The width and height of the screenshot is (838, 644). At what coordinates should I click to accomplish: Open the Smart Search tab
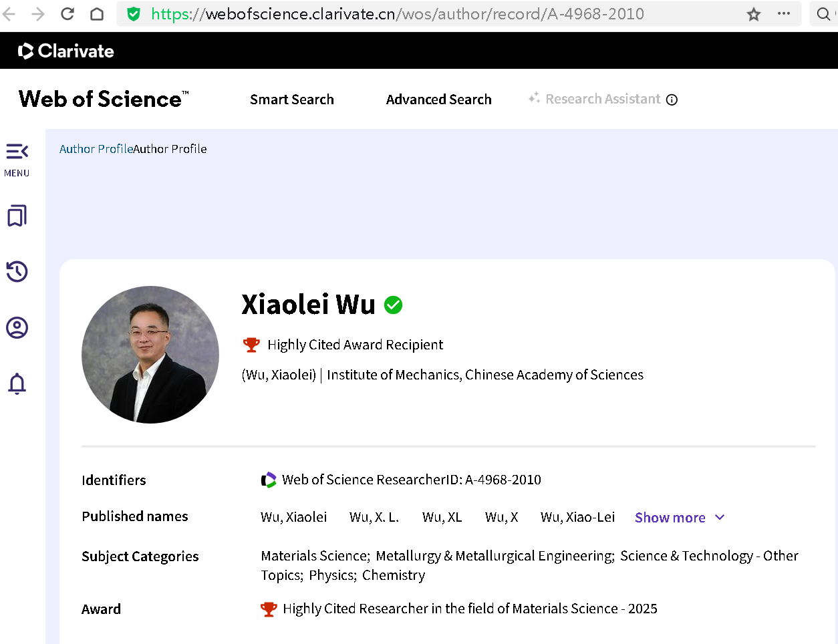coord(291,100)
